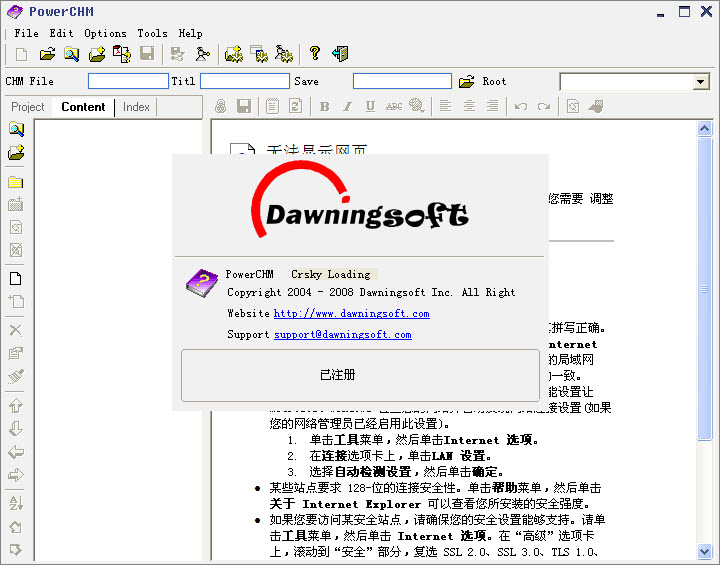Click the Exit door icon in the toolbar

[340, 54]
